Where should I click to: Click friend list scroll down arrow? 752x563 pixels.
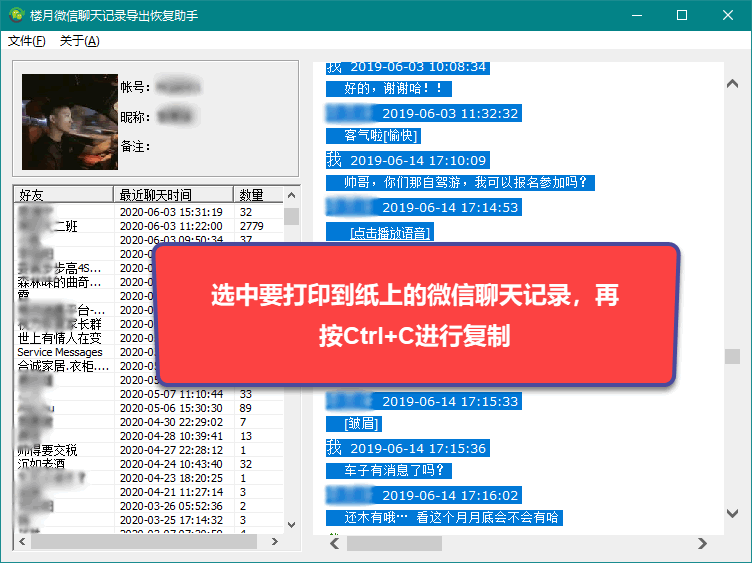(x=291, y=525)
